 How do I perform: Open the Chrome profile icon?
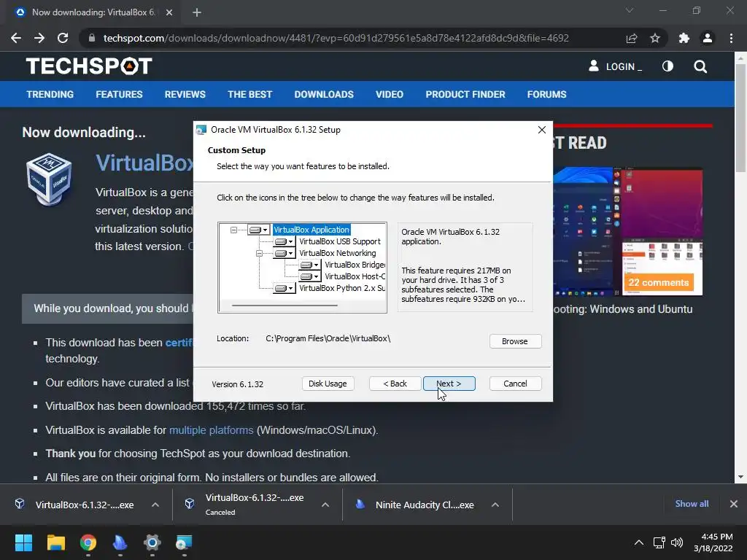[708, 38]
